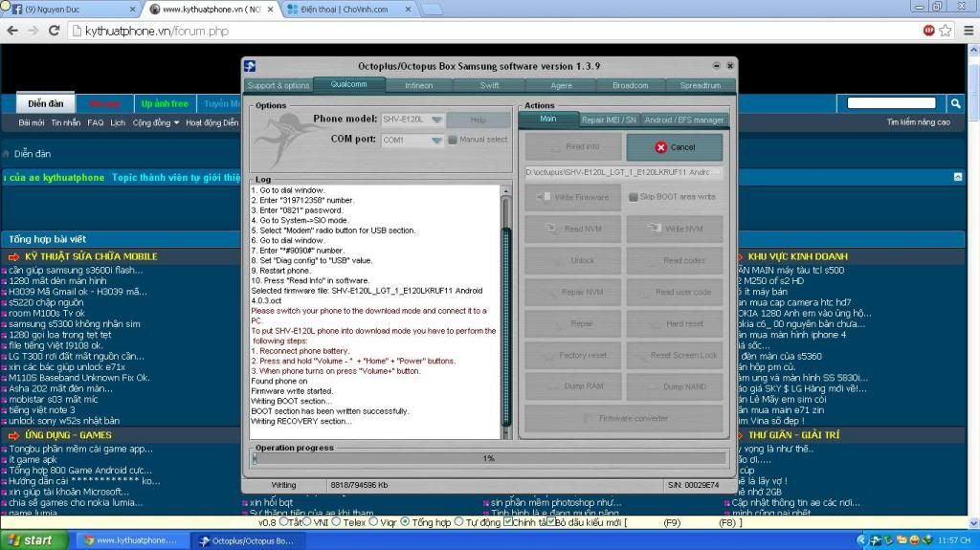
Task: Click the red Adblock extension icon
Action: tap(928, 31)
